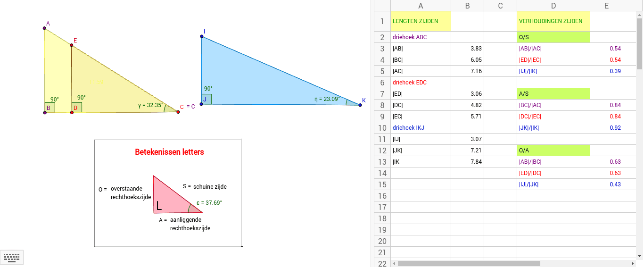This screenshot has width=644, height=268.
Task: Click blue value 0.39
Action: [606, 71]
